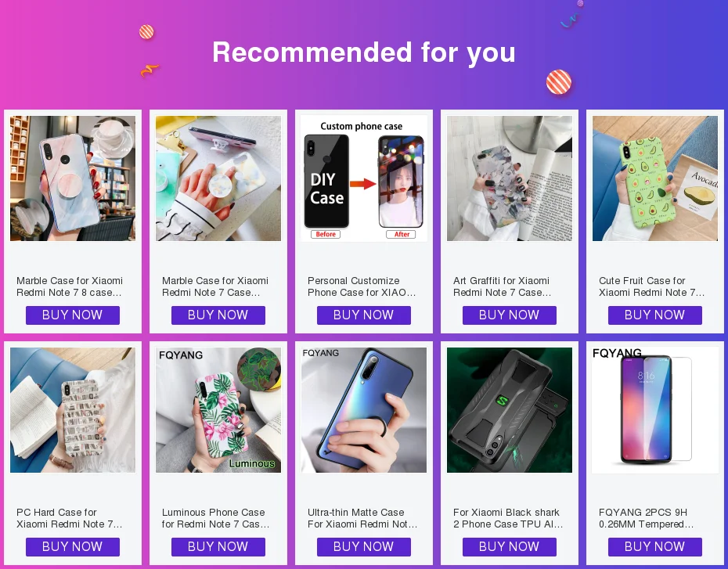
Task: Click BUY NOW under Cute Fruit Case
Action: click(654, 315)
